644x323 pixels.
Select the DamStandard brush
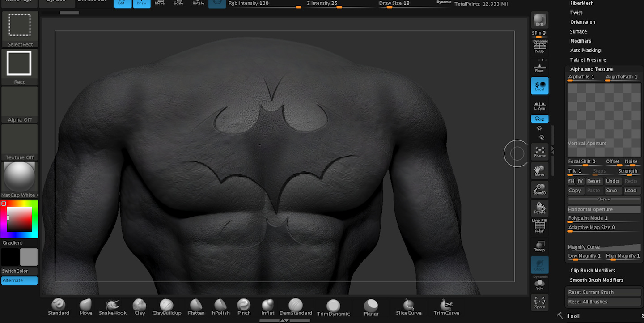(x=296, y=307)
